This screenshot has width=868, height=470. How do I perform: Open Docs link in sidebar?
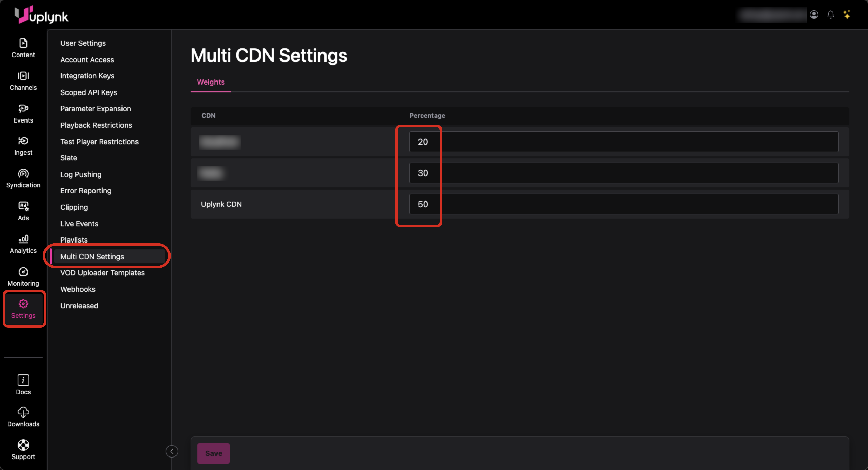click(23, 384)
